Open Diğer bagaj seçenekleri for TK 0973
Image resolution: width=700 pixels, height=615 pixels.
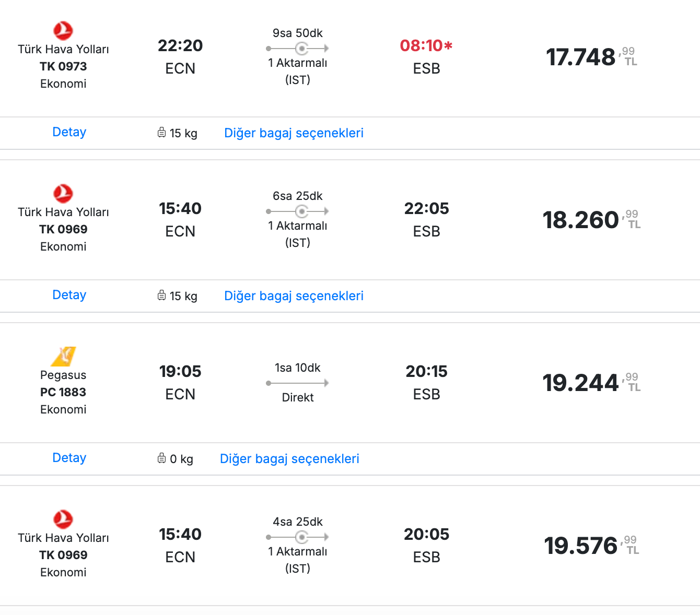coord(294,133)
